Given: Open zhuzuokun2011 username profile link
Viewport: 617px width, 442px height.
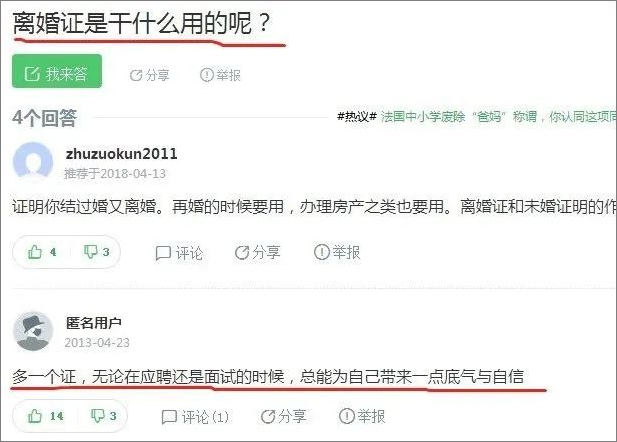Looking at the screenshot, I should click(122, 154).
